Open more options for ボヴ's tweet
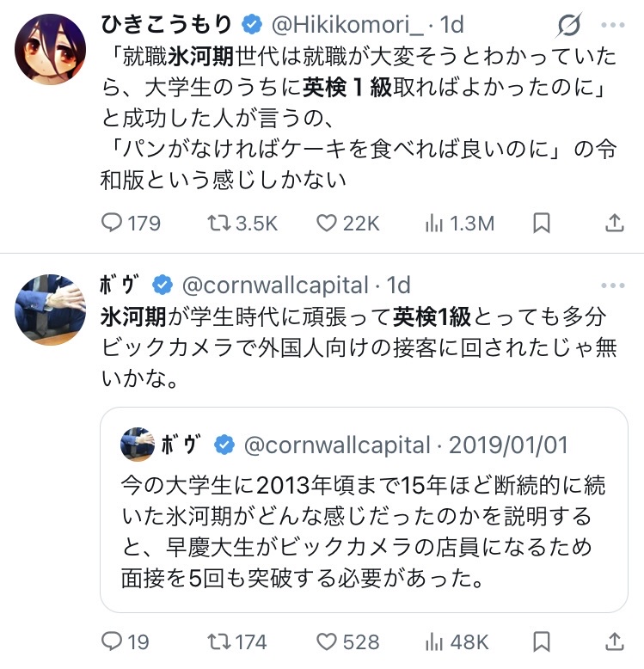 [x=613, y=285]
